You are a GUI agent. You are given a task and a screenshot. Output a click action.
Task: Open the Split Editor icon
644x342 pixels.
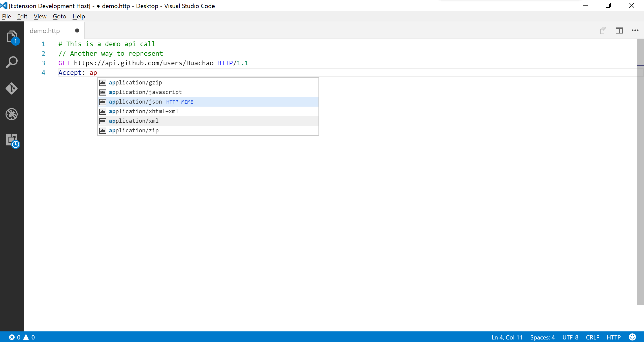point(619,30)
